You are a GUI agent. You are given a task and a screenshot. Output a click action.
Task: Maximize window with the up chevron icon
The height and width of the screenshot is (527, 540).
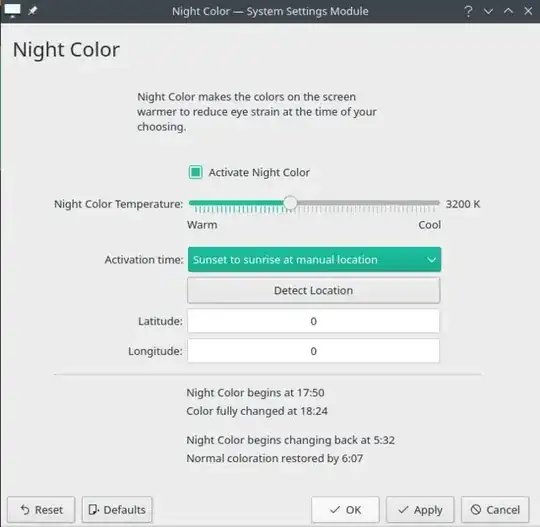[x=508, y=11]
